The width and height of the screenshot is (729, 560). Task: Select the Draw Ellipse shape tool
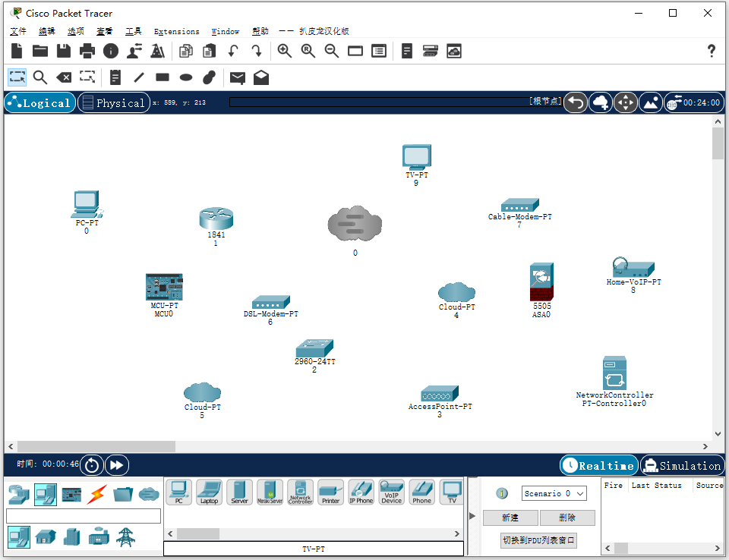(x=185, y=77)
